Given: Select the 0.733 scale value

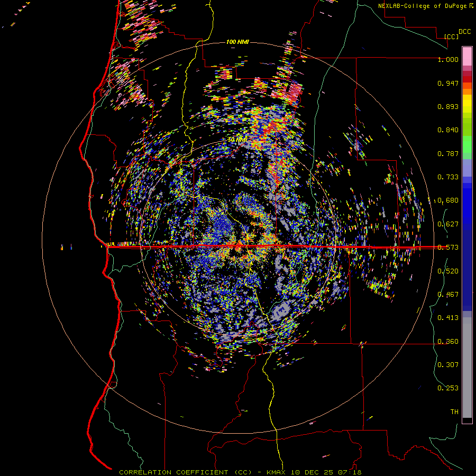Looking at the screenshot, I should click(448, 177).
